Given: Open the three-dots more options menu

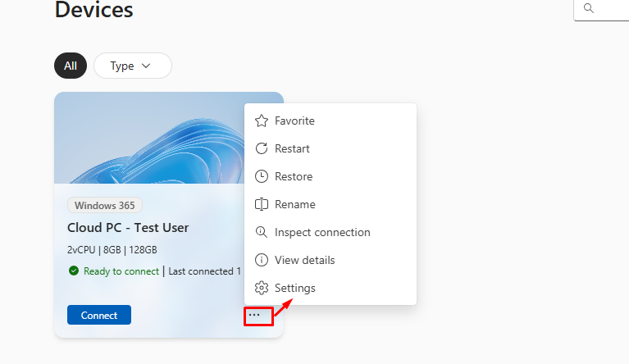Looking at the screenshot, I should coord(255,315).
